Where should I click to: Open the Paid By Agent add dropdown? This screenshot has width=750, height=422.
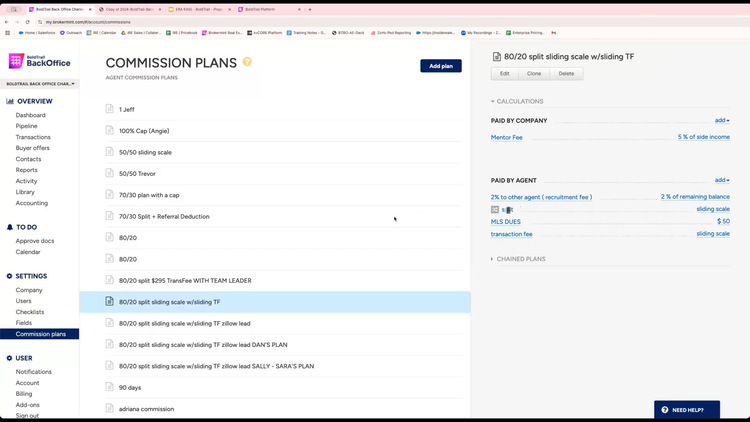tap(722, 180)
